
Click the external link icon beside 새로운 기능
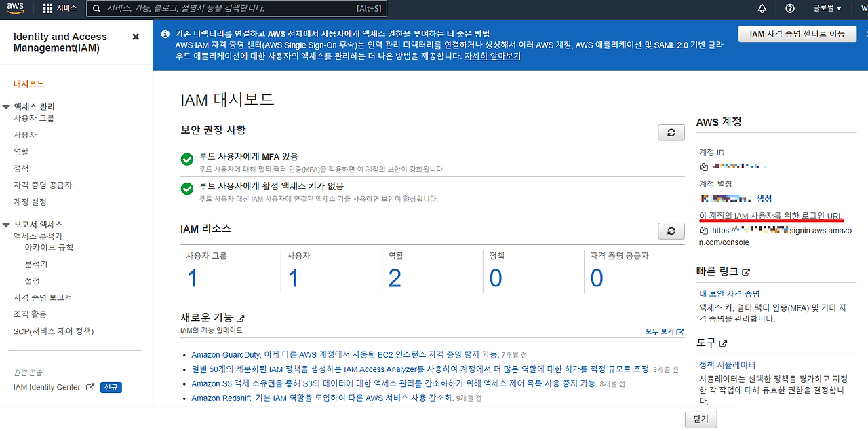click(240, 318)
